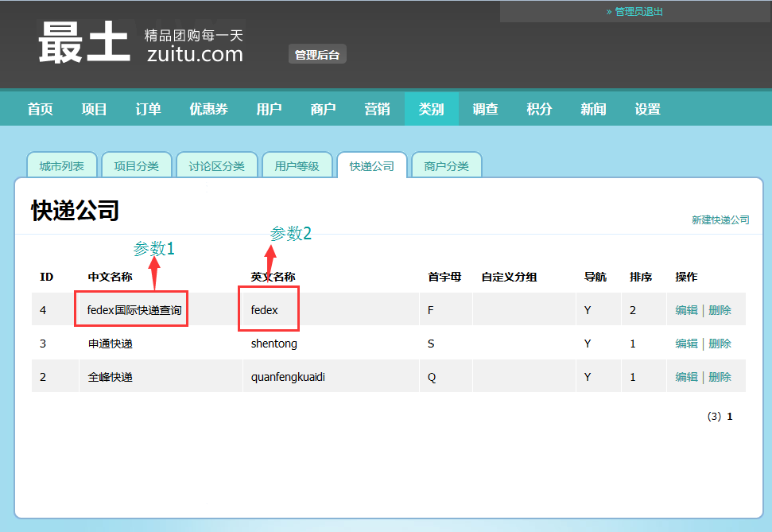Select the 快递公司 tab
Image resolution: width=772 pixels, height=532 pixels.
(372, 166)
